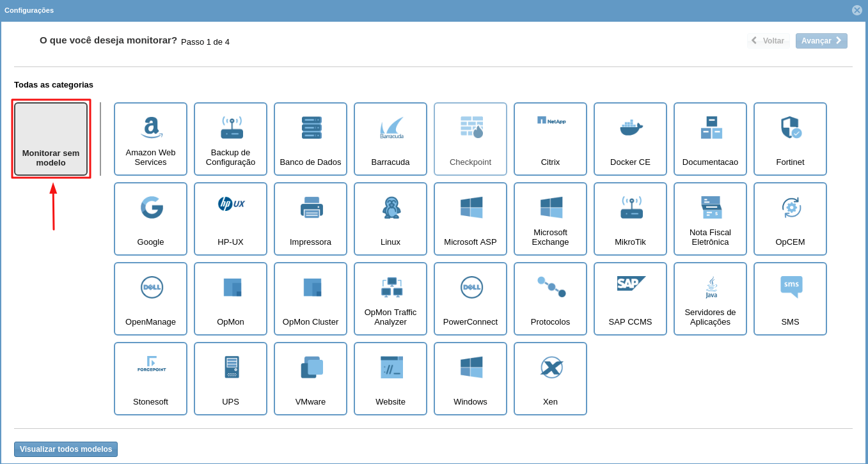
Task: Select the HP-UX category tile
Action: click(x=230, y=219)
